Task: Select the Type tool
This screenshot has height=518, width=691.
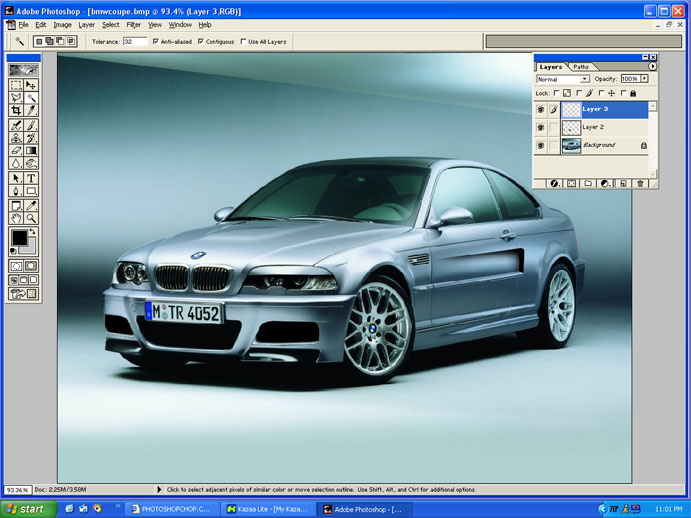Action: (31, 177)
